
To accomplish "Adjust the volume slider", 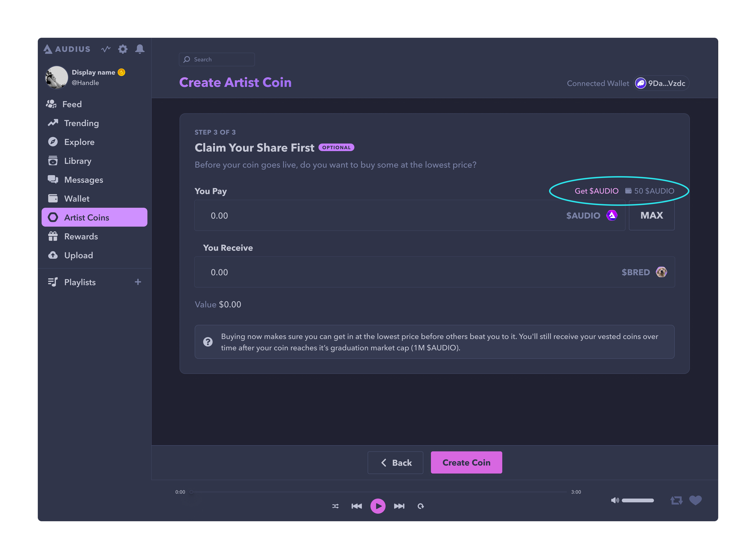I will pos(637,500).
